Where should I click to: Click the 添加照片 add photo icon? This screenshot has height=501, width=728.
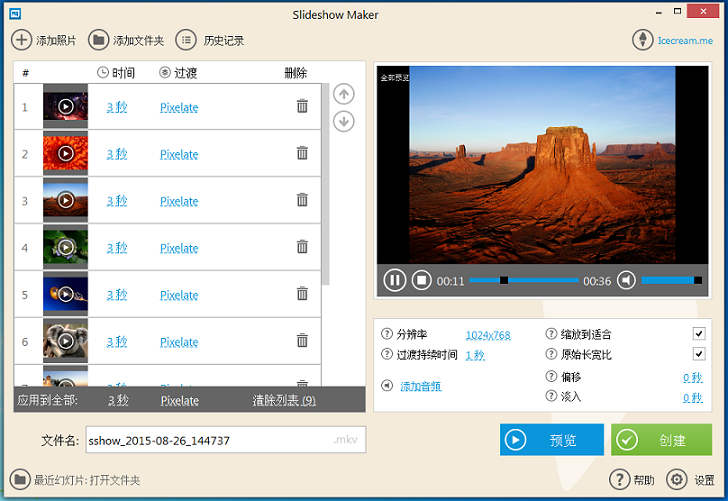21,40
